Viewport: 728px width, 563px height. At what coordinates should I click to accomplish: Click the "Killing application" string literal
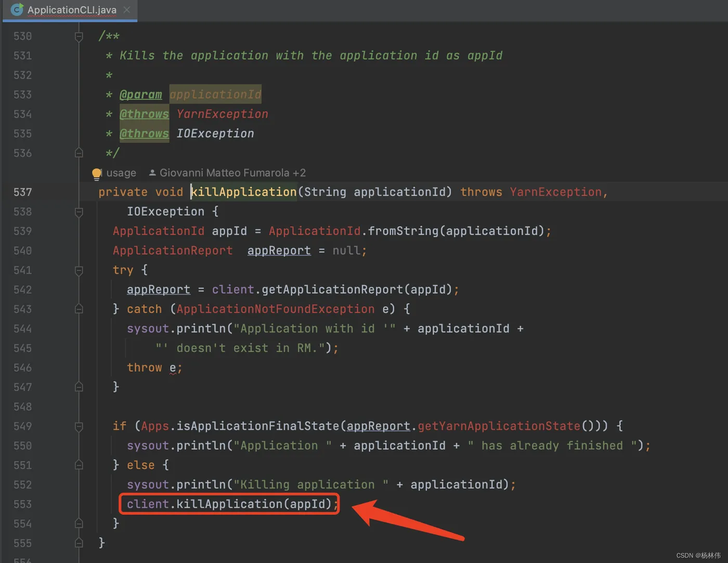click(311, 485)
